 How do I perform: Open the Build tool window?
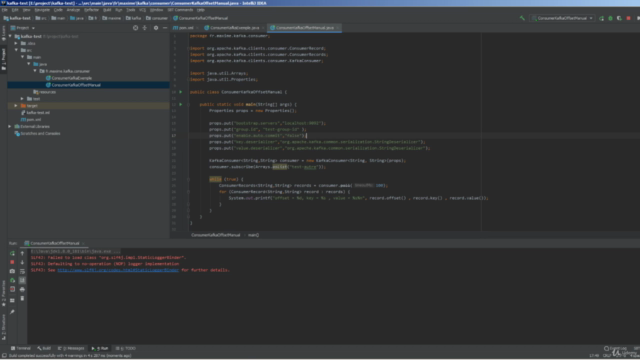coord(44,348)
